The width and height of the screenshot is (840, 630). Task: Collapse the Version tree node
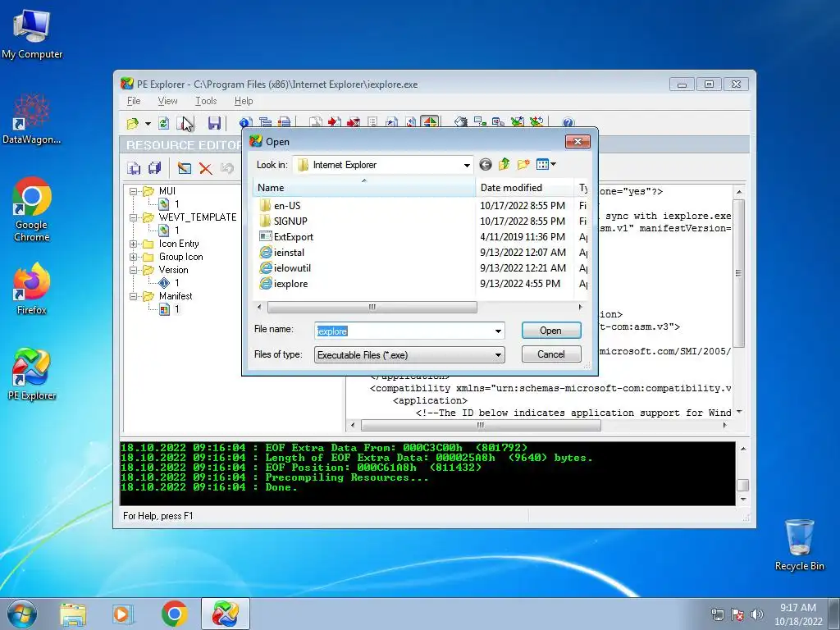(x=134, y=270)
